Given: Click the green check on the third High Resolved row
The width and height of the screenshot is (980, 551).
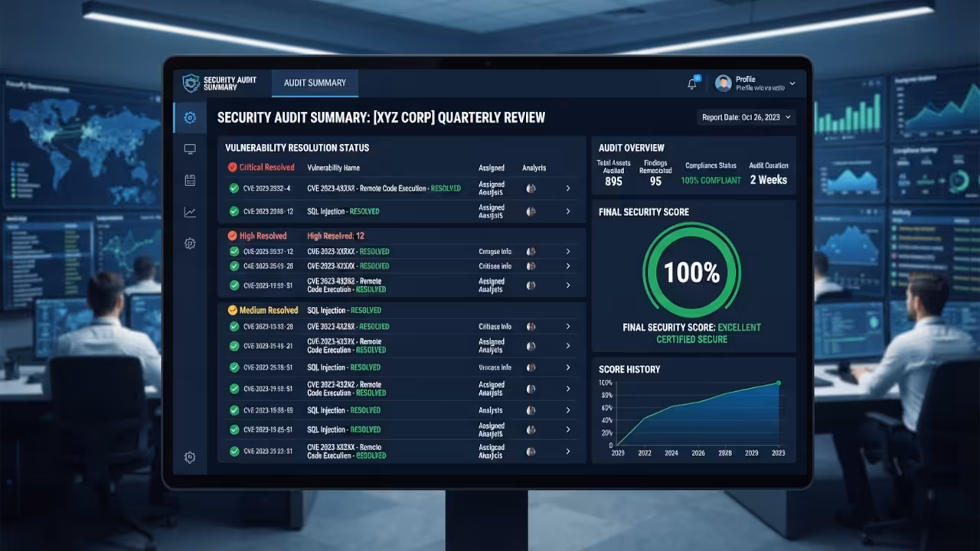Looking at the screenshot, I should 234,285.
